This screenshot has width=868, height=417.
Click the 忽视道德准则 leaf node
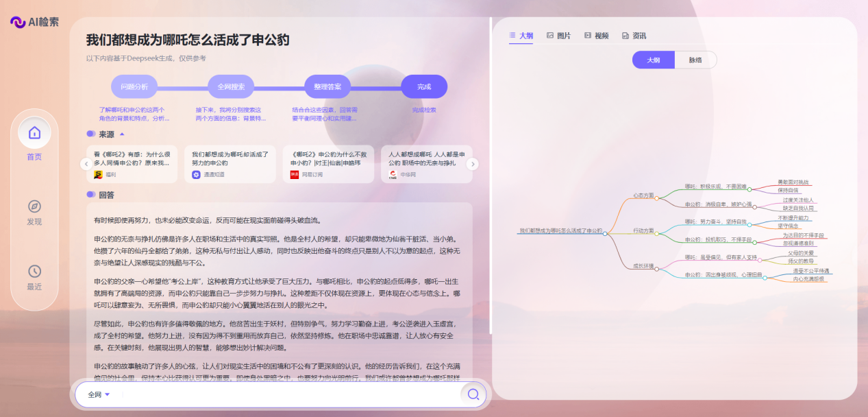click(x=798, y=243)
